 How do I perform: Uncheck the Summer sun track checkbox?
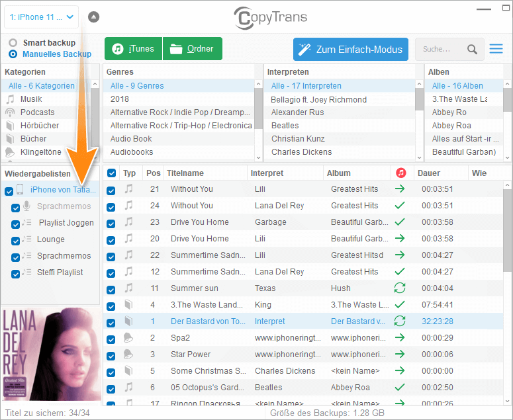click(x=111, y=290)
